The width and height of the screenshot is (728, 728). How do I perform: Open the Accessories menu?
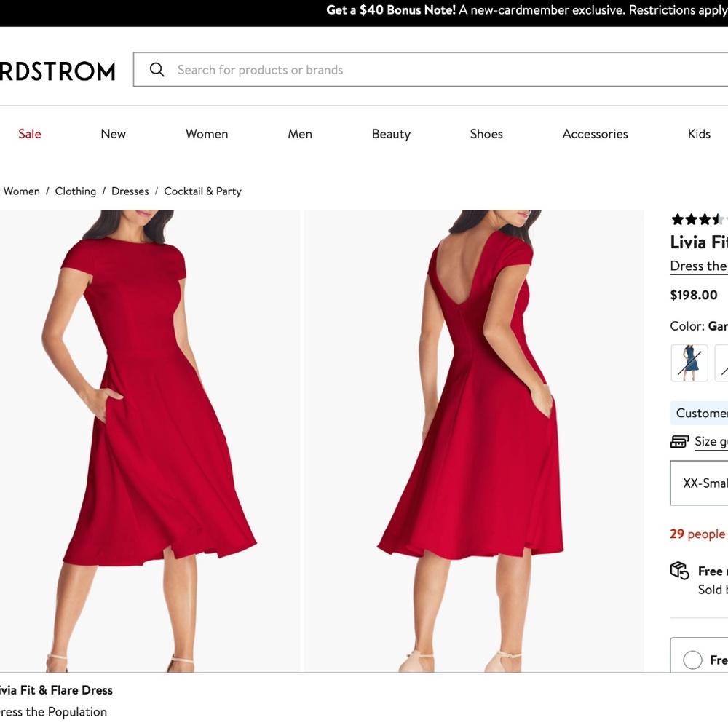click(595, 134)
